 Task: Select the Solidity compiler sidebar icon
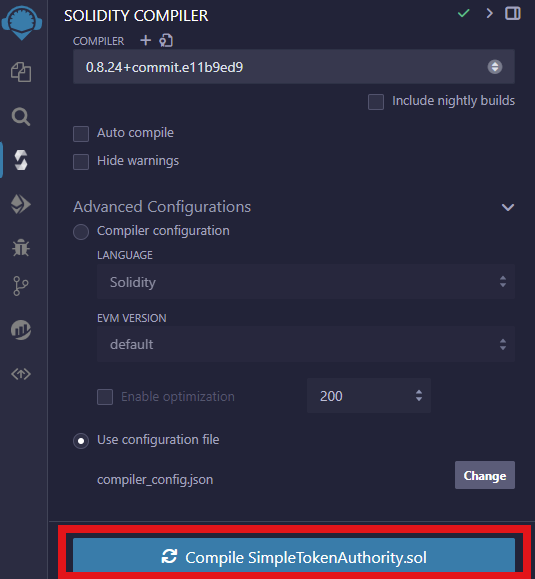pos(21,160)
